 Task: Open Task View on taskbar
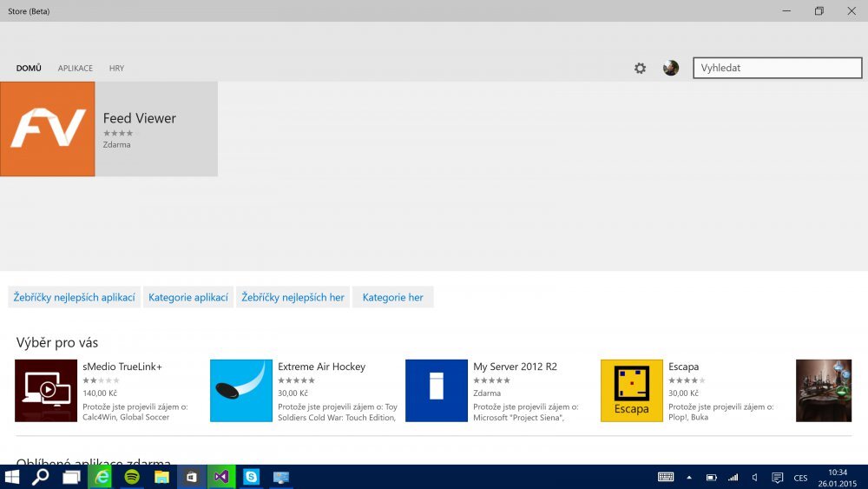coord(71,477)
